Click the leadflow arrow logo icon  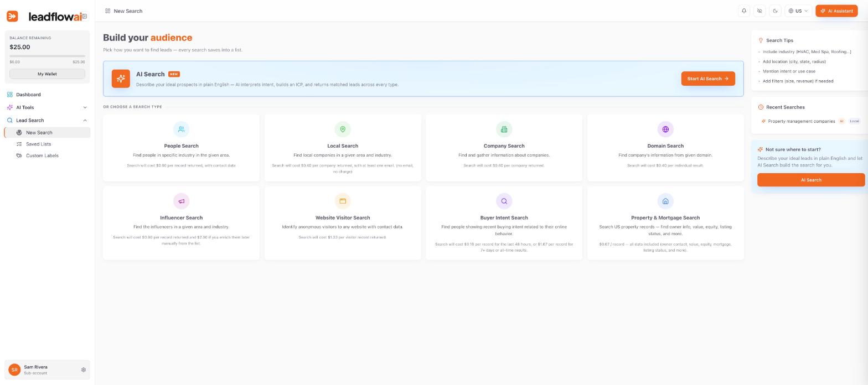click(x=12, y=17)
